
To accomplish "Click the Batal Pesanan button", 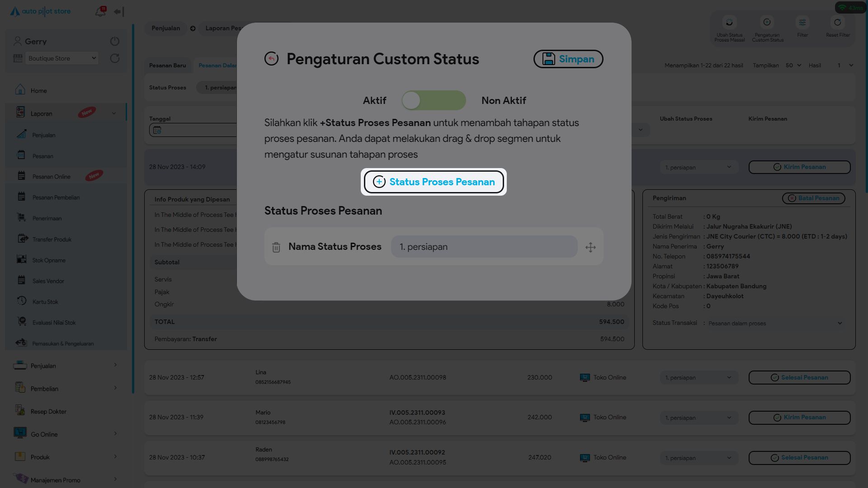I will tap(813, 198).
